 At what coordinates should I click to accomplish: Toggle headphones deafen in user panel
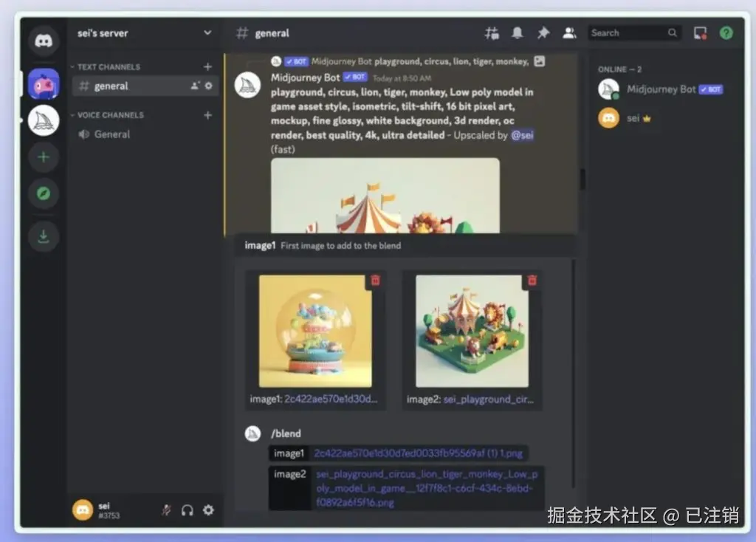pos(187,510)
